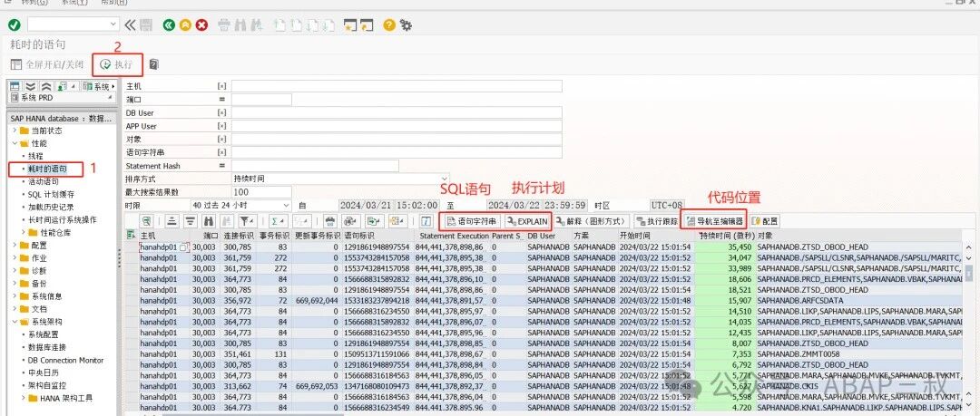
Task: Click the Sum total icon in grid toolbar
Action: [x=277, y=221]
